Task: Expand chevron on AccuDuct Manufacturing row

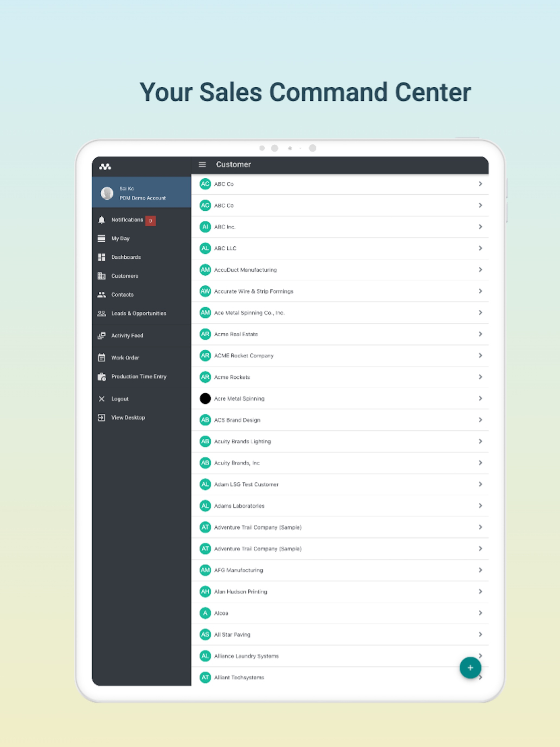Action: coord(480,270)
